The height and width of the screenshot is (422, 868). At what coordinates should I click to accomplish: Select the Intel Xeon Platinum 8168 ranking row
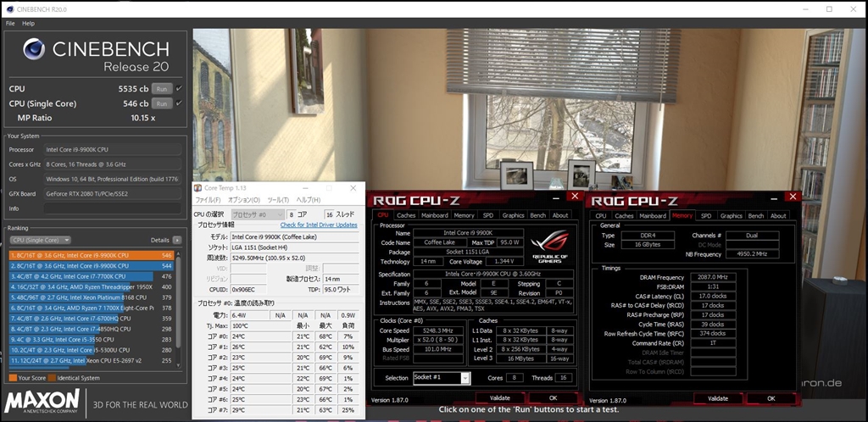92,297
